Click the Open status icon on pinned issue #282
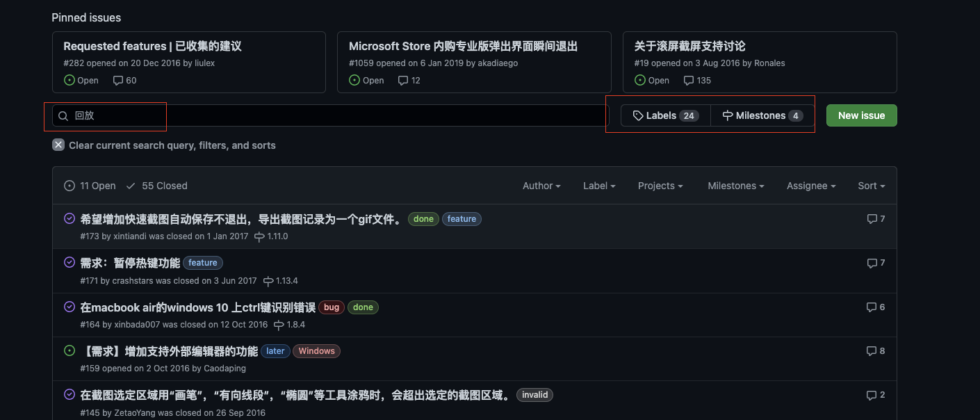This screenshot has height=420, width=980. point(70,80)
